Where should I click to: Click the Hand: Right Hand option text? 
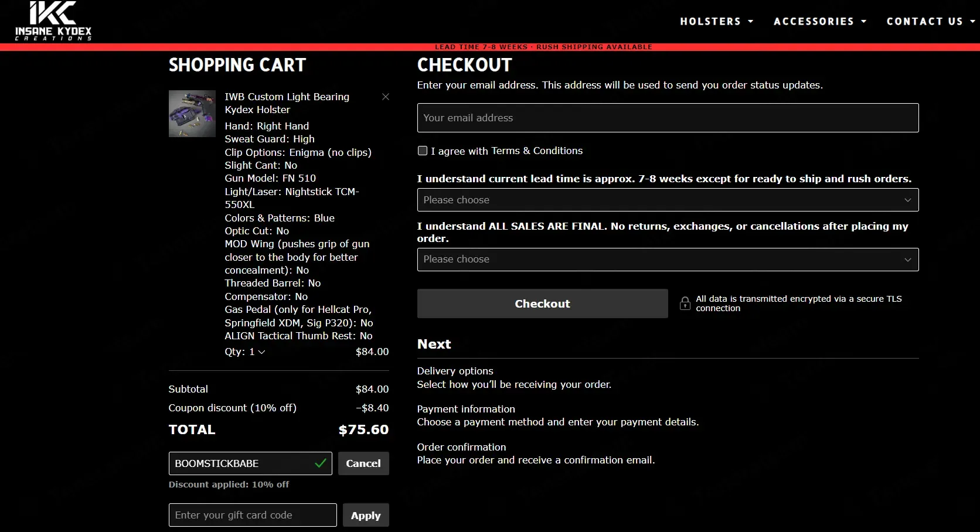[x=267, y=126]
